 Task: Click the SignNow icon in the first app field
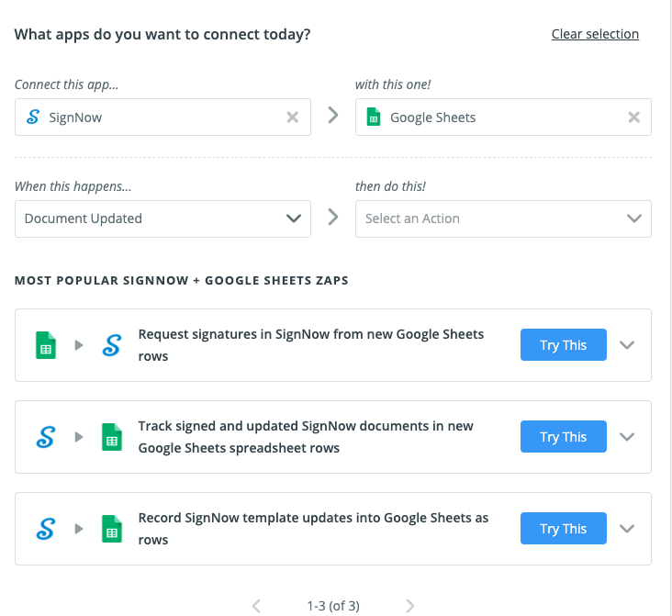(33, 118)
